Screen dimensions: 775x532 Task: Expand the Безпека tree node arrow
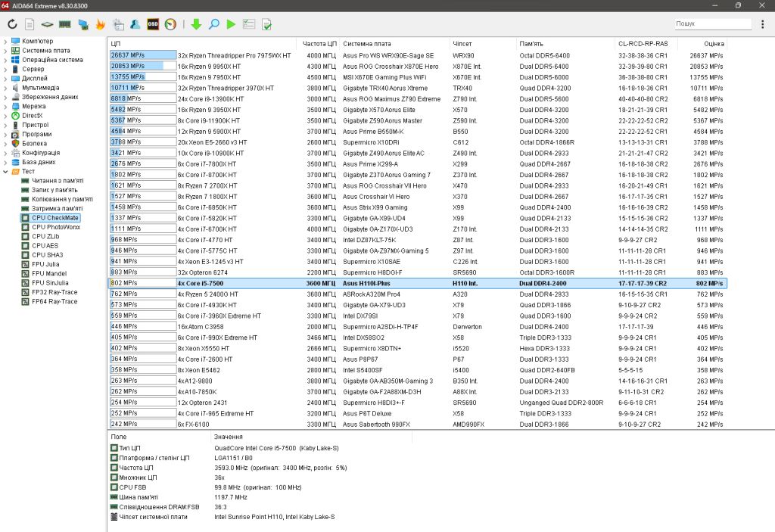(x=5, y=143)
